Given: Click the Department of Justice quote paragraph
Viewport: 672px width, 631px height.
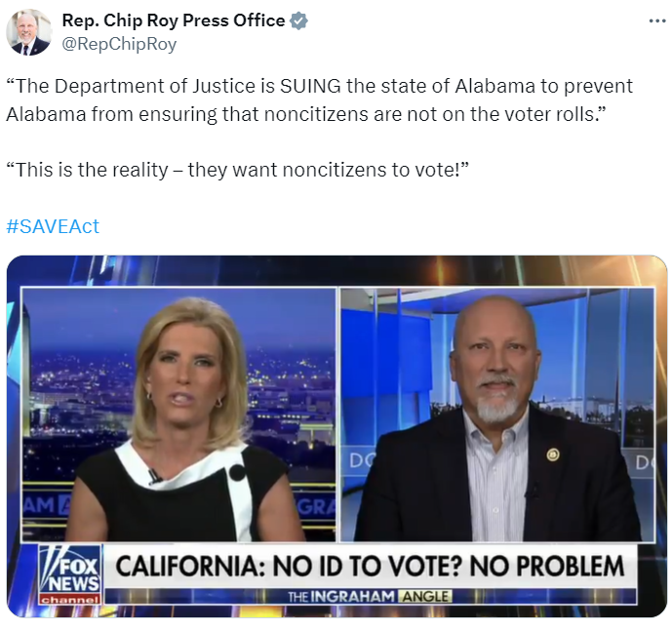Looking at the screenshot, I should pos(319,99).
